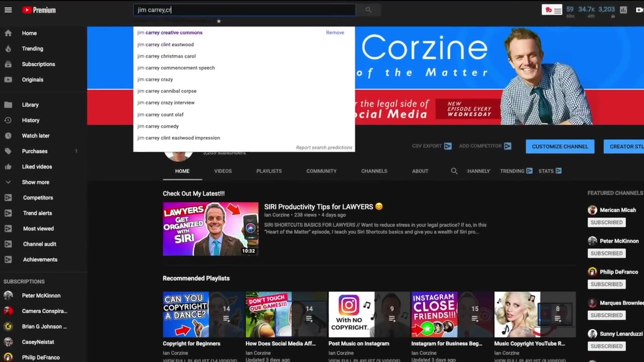Image resolution: width=644 pixels, height=362 pixels.
Task: Click the Originals sidebar icon
Action: [8, 79]
